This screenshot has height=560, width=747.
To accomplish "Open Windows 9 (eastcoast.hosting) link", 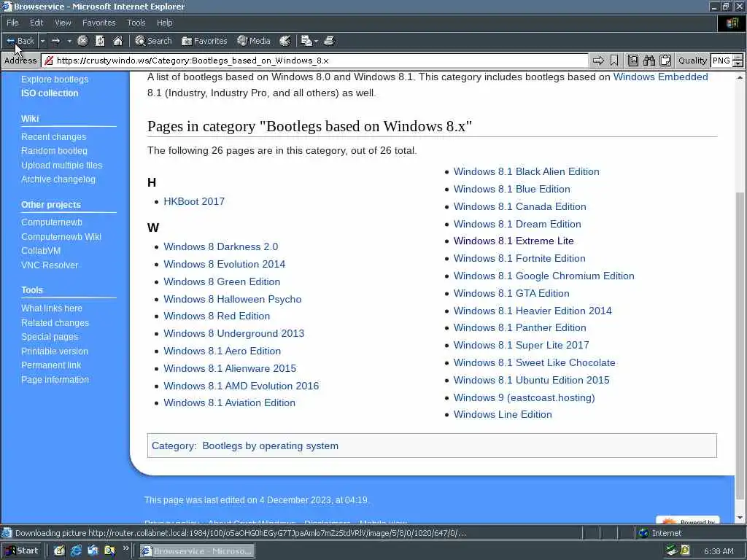I will [x=524, y=397].
